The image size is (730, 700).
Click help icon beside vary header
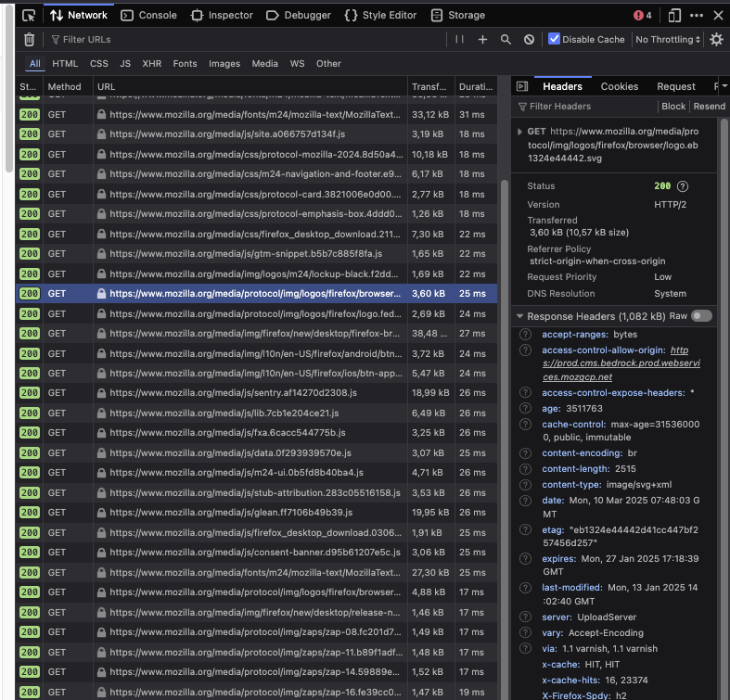click(525, 632)
